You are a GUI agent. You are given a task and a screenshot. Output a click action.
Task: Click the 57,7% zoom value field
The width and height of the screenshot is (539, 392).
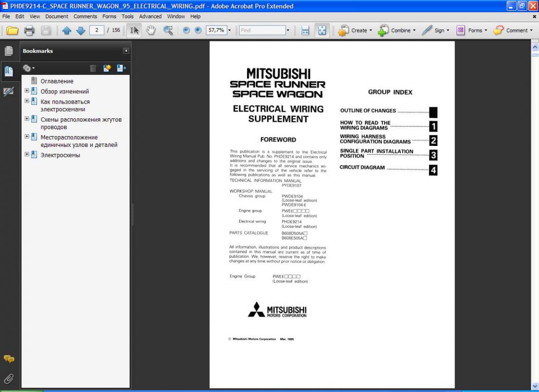tap(216, 30)
